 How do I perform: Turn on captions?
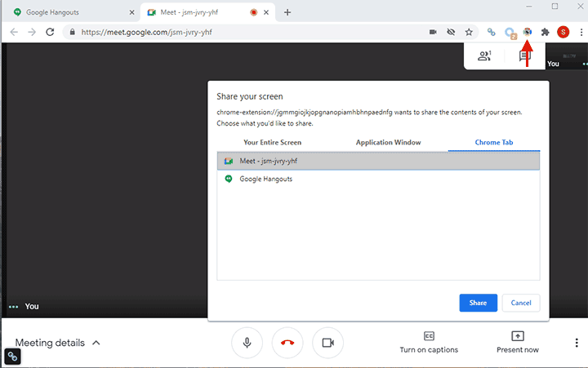(x=429, y=342)
